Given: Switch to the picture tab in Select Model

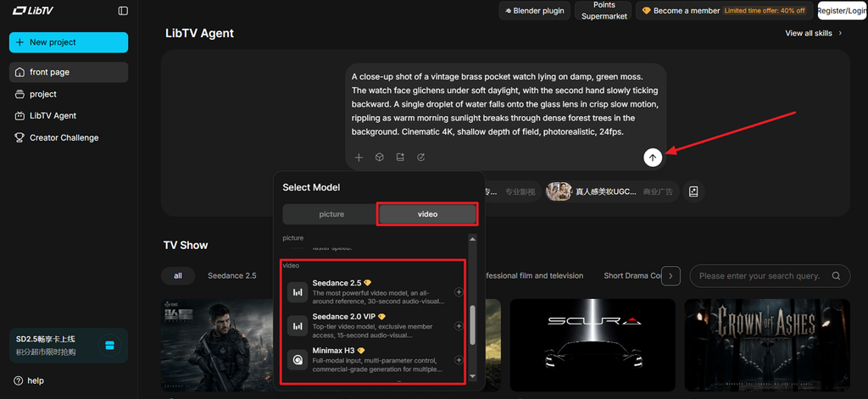Looking at the screenshot, I should pyautogui.click(x=331, y=214).
